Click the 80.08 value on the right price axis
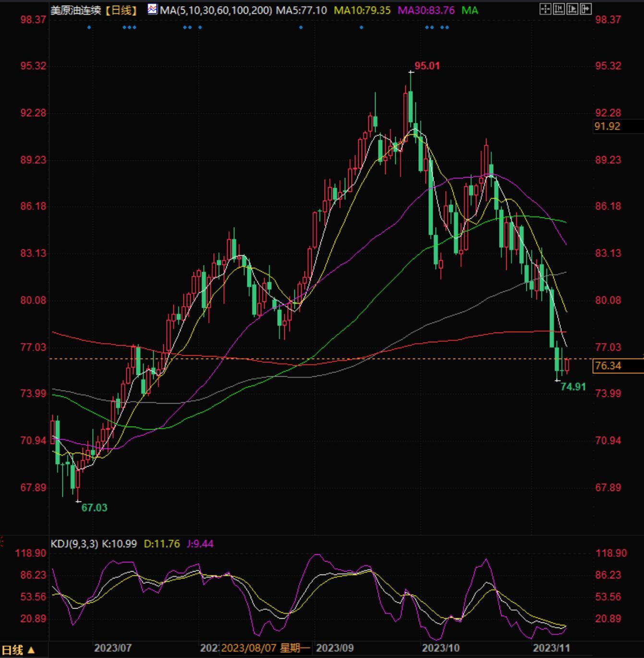Screen dimensions: 644x658 click(608, 300)
